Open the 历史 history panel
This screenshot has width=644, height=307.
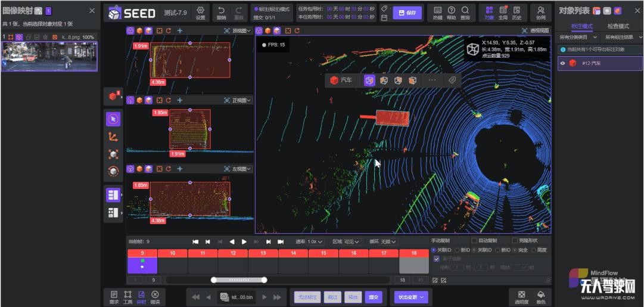point(517,13)
